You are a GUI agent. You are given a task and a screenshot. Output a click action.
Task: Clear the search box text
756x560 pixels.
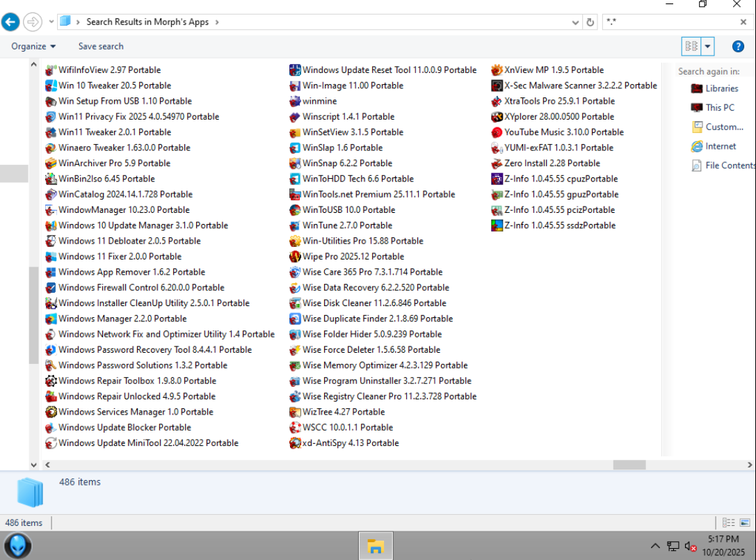tap(743, 22)
